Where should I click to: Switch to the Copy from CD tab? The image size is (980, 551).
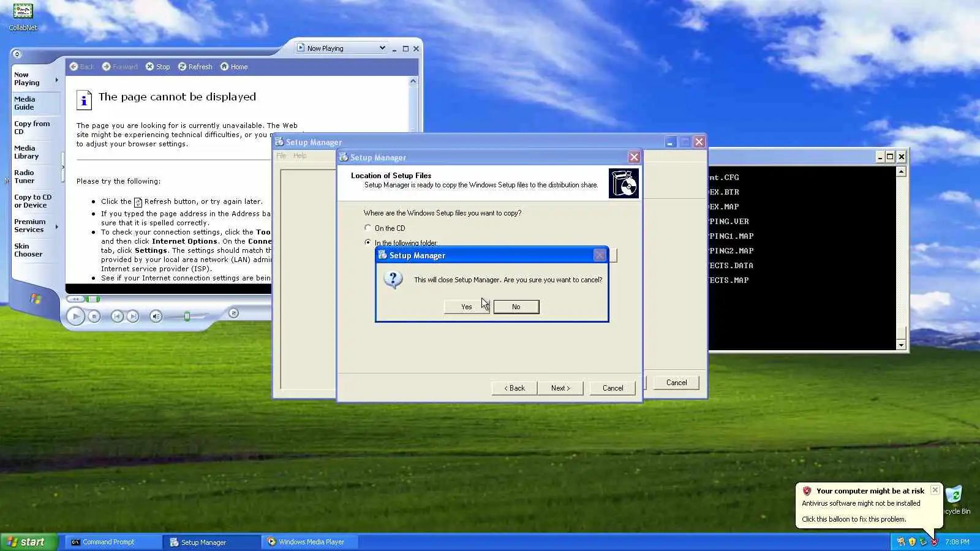point(36,127)
